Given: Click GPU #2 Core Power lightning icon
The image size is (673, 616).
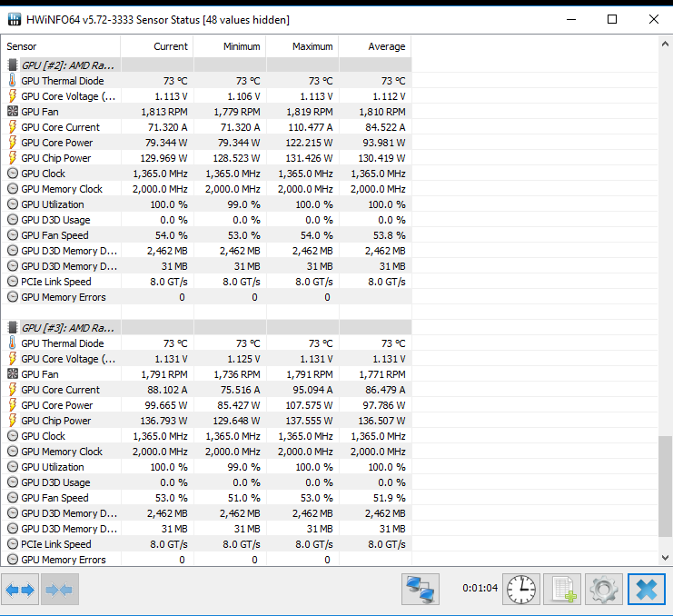Looking at the screenshot, I should [13, 142].
